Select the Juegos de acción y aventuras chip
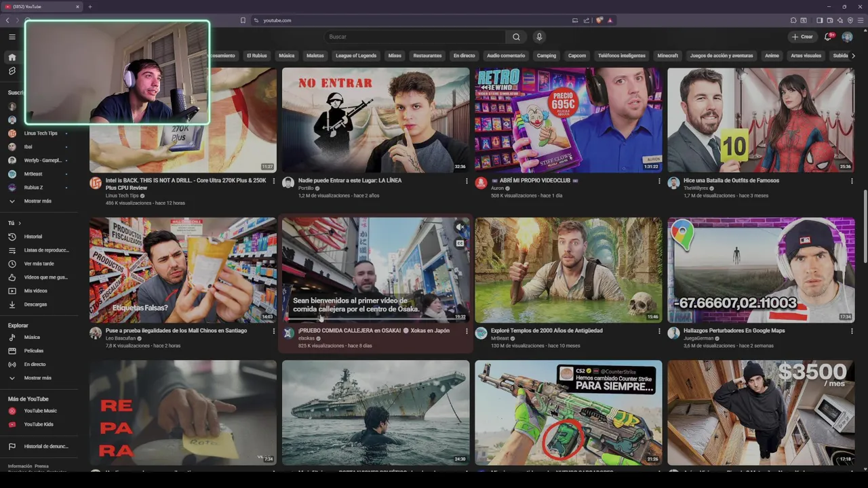 point(722,56)
